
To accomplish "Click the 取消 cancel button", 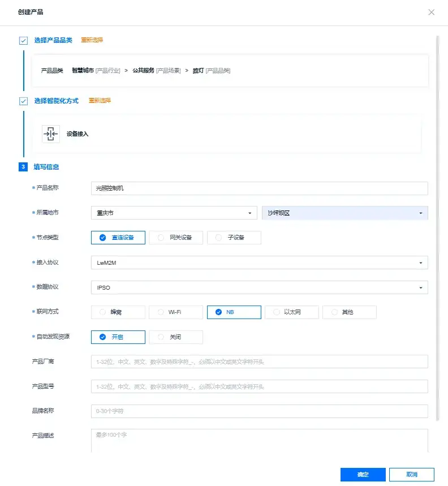I will pos(412,474).
